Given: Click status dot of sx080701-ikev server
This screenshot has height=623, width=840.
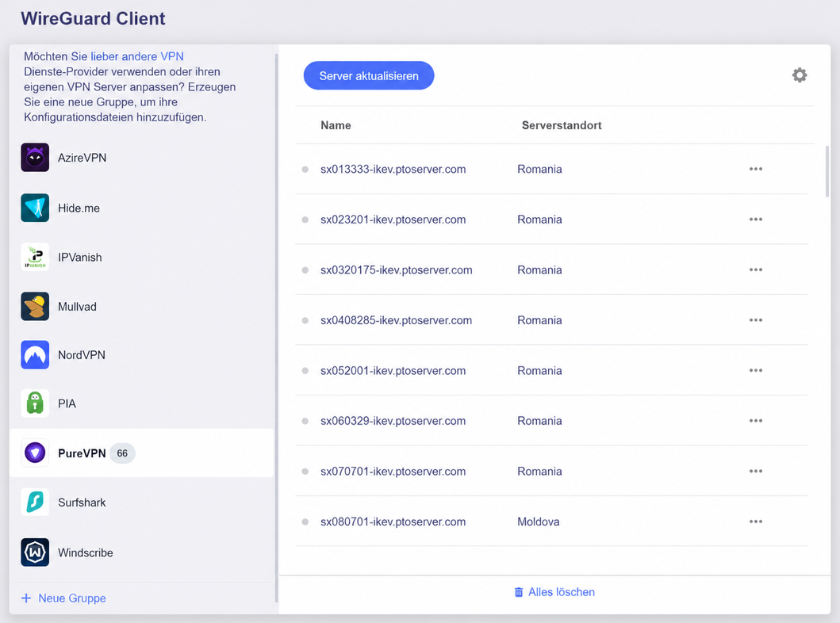Looking at the screenshot, I should click(x=305, y=522).
